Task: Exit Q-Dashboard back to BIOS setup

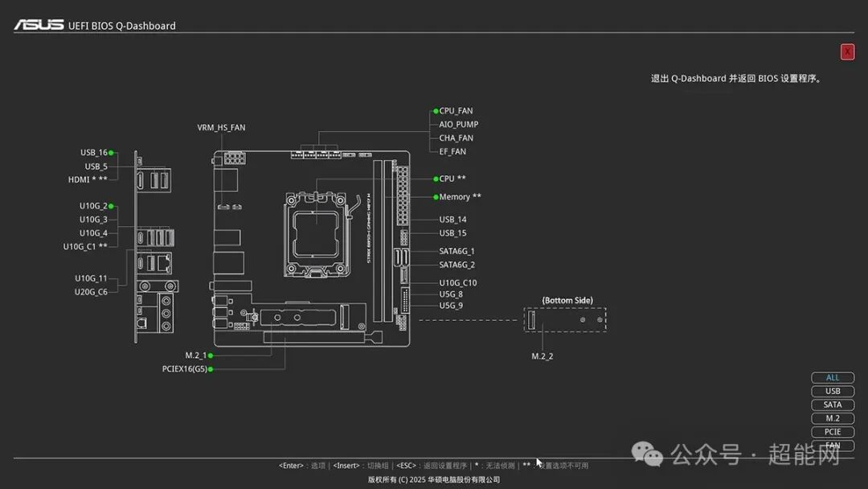Action: pyautogui.click(x=847, y=51)
